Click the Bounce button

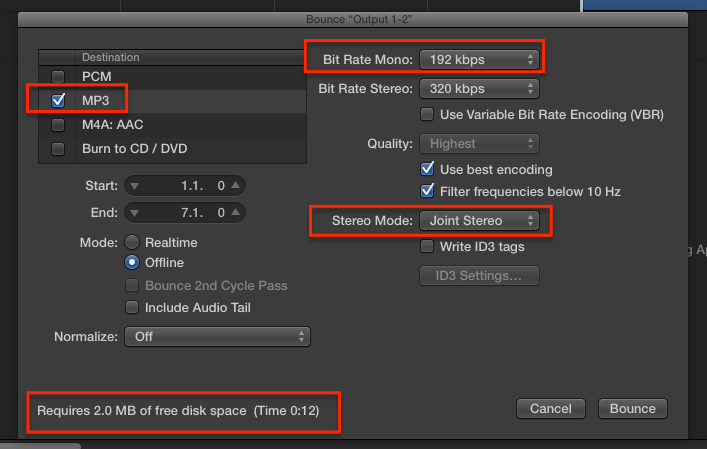tap(632, 408)
